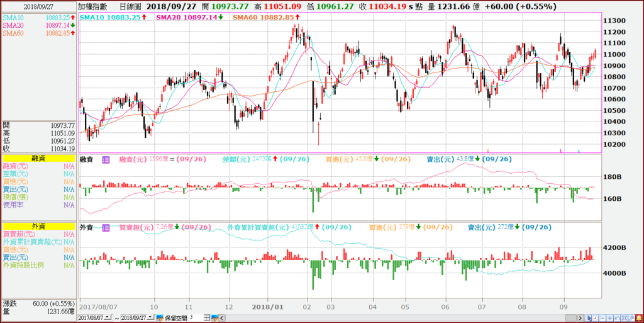Click +60.00 (+0.55%) change in header
This screenshot has height=323, width=644.
click(520, 6)
